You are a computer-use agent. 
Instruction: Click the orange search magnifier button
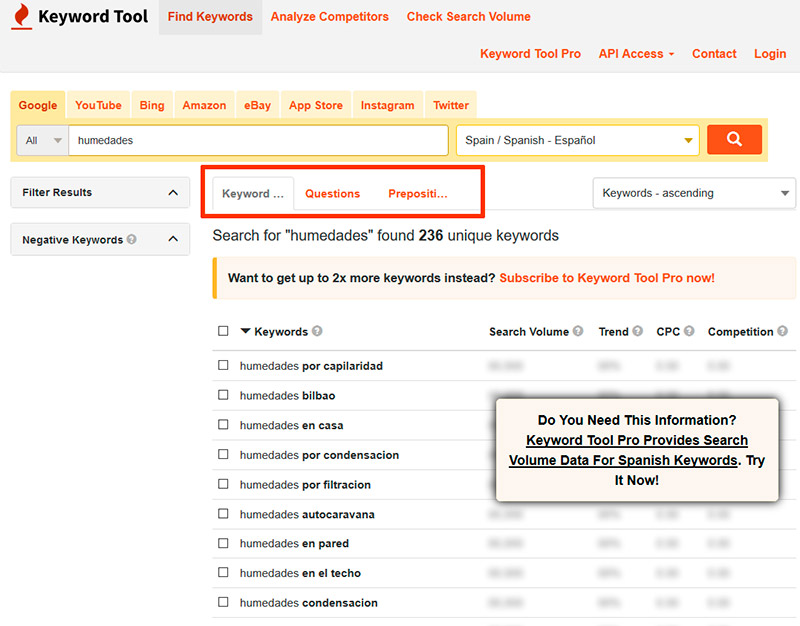[x=734, y=140]
